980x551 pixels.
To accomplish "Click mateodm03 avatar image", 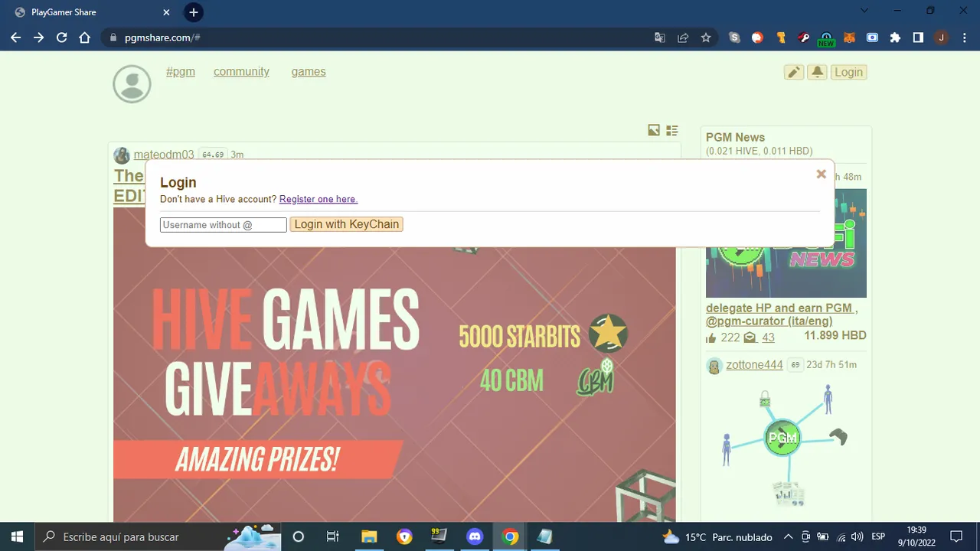I will point(122,155).
